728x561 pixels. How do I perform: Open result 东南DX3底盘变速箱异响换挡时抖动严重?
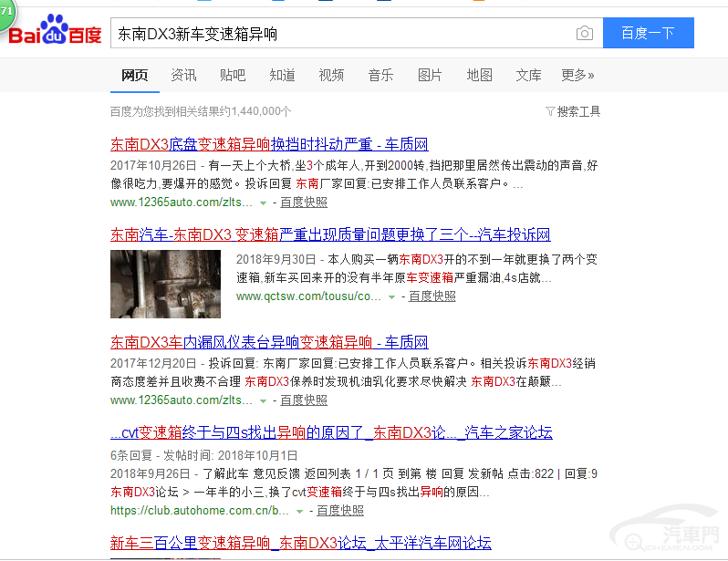pyautogui.click(x=269, y=144)
